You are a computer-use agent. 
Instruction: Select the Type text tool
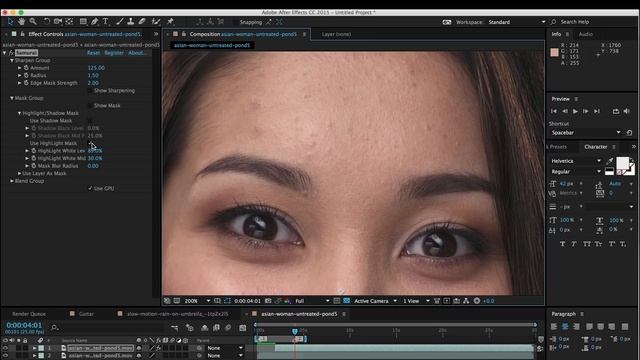pos(106,22)
